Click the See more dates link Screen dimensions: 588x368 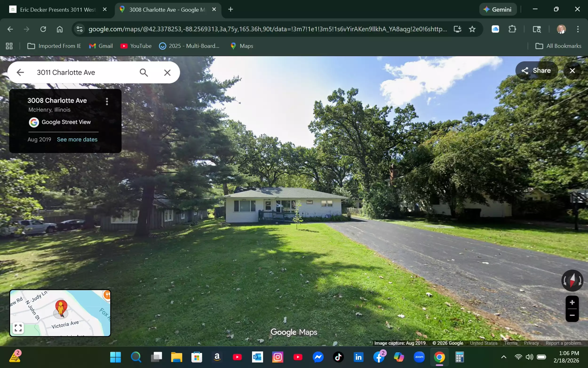pyautogui.click(x=77, y=139)
